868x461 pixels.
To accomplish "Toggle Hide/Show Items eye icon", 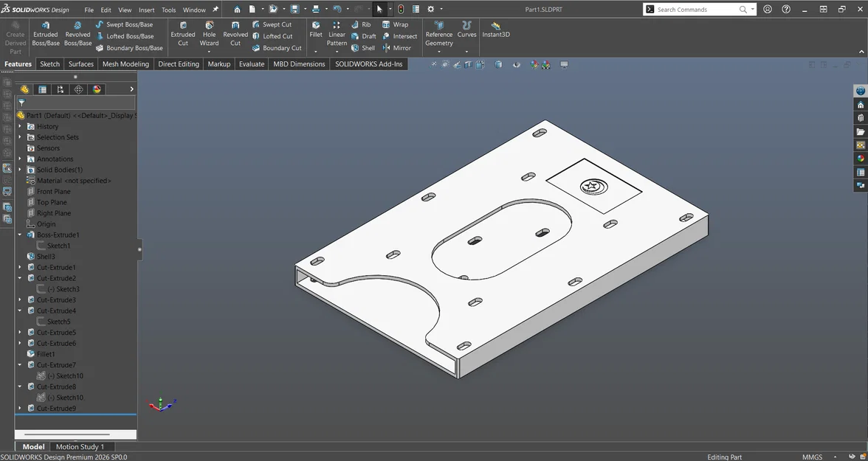I will (516, 65).
